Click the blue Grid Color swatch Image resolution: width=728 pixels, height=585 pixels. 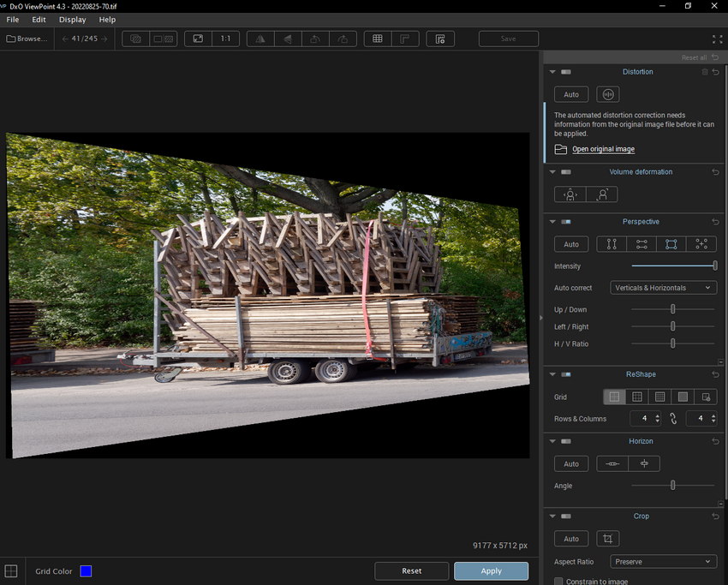click(86, 571)
